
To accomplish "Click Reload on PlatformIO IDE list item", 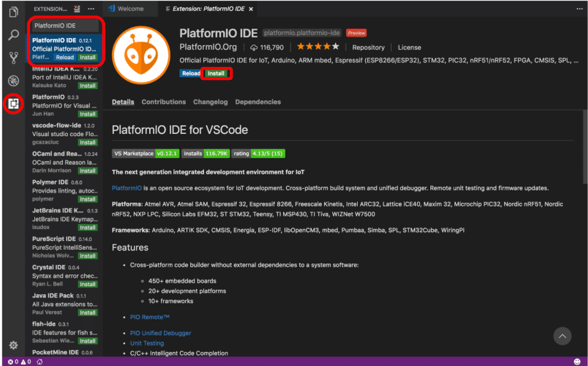I will pos(65,58).
